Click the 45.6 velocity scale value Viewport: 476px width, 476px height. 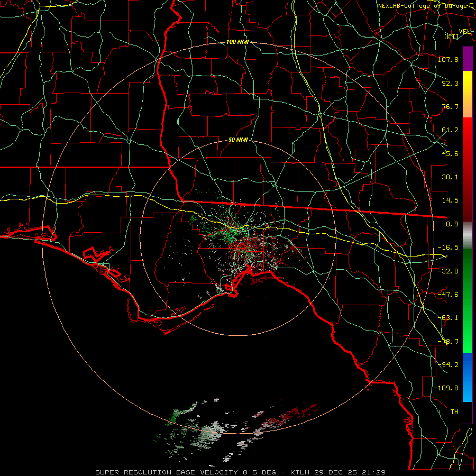[450, 153]
